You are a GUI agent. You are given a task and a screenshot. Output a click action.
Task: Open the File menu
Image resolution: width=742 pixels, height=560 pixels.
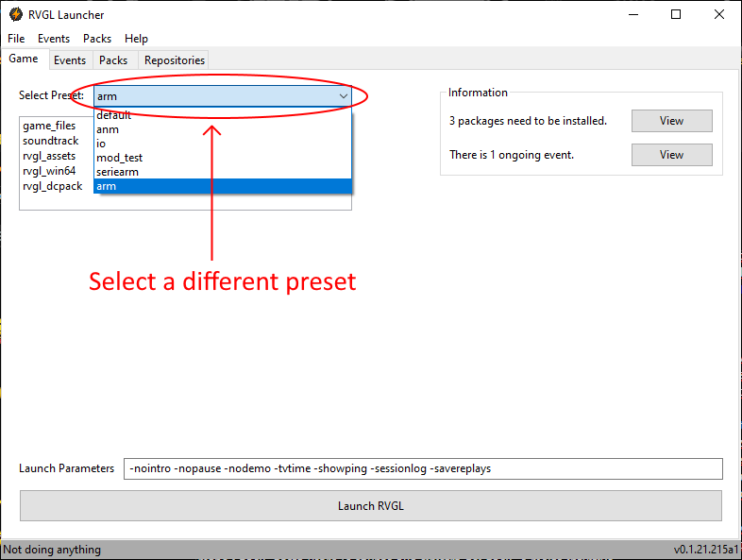pyautogui.click(x=16, y=39)
